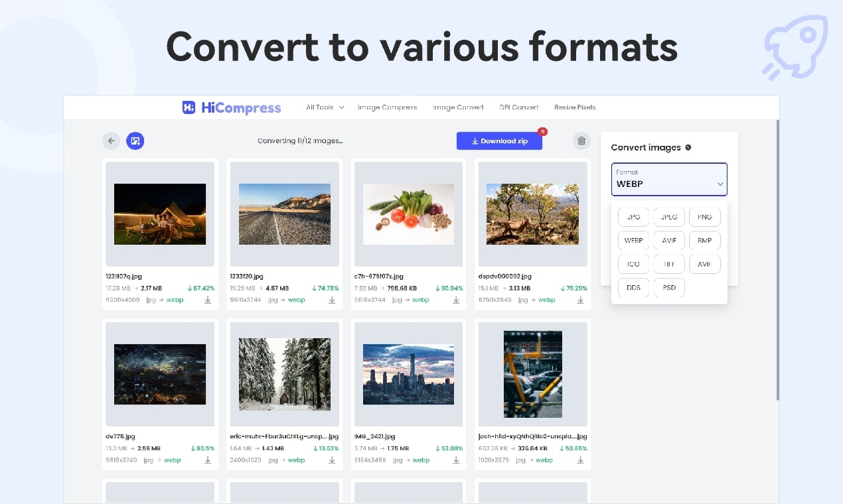Delete all images with trash icon
843x504 pixels.
click(581, 141)
